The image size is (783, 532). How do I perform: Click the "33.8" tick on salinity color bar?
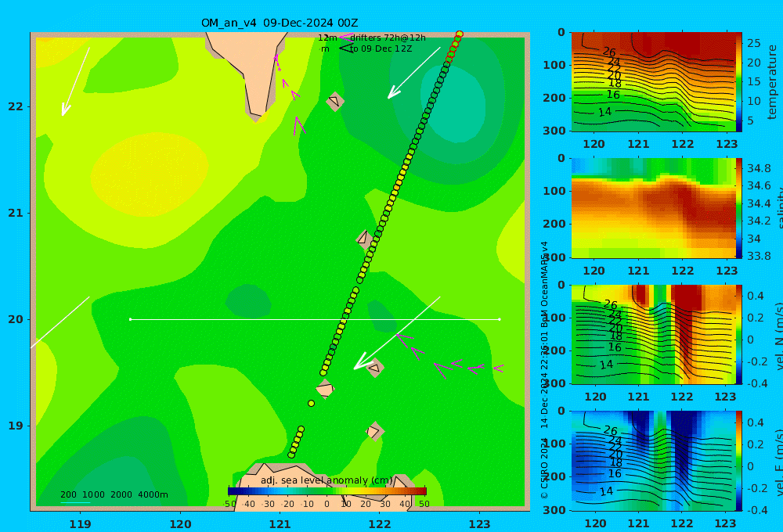pos(759,256)
